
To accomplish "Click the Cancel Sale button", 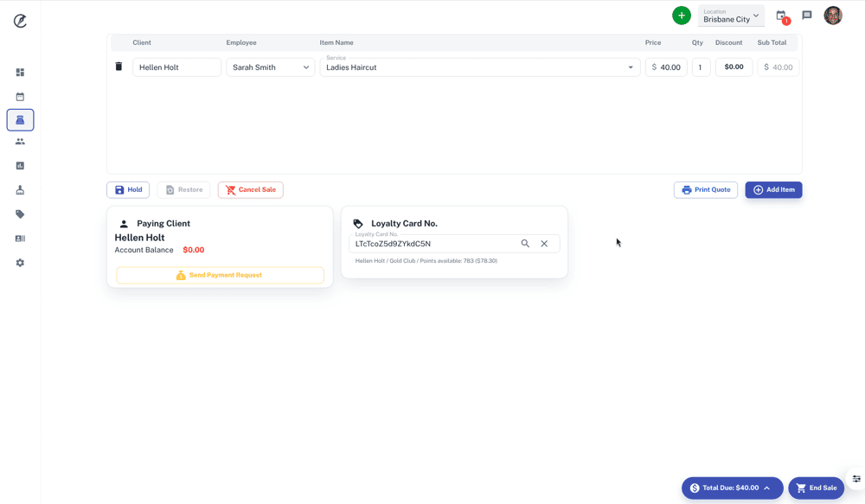I will [250, 190].
